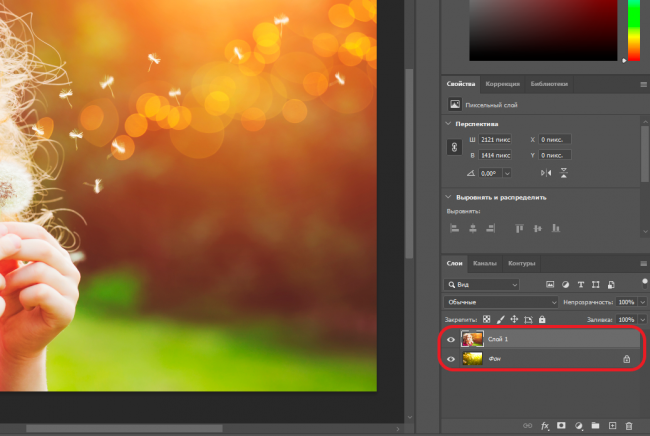Switch to the Каналы tab
The height and width of the screenshot is (436, 650).
pos(485,263)
